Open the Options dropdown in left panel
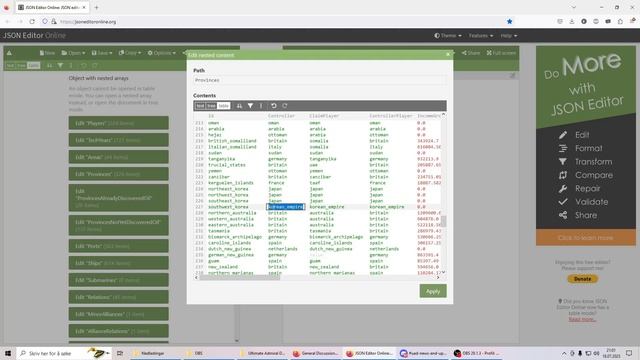The image size is (640, 360). tap(162, 53)
